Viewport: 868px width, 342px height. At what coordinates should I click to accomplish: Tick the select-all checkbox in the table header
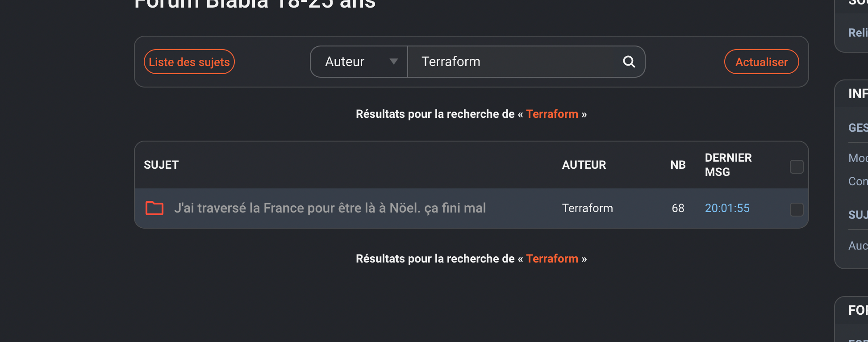[x=797, y=167]
